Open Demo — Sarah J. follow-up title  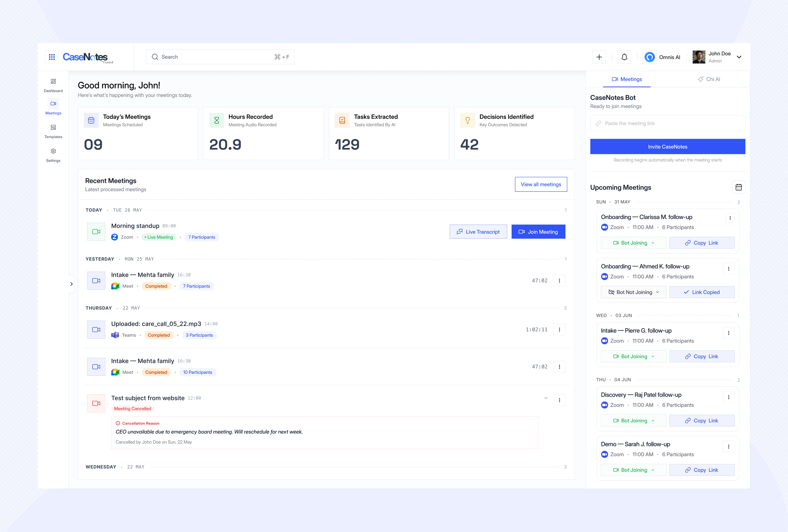pyautogui.click(x=635, y=444)
